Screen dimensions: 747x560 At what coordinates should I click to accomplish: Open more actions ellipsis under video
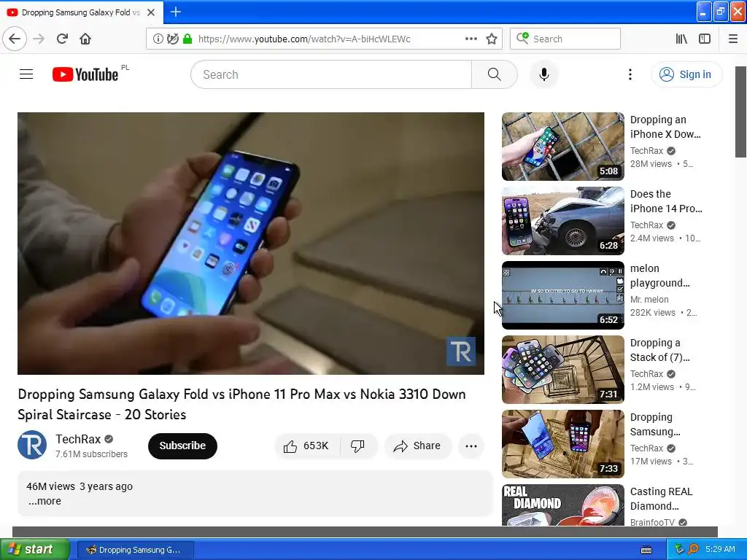pyautogui.click(x=471, y=446)
